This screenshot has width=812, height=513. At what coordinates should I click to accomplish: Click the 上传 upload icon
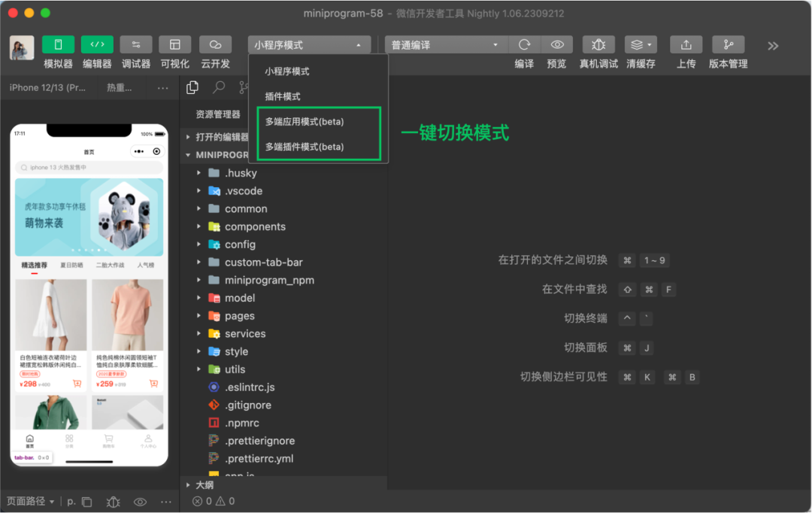(686, 44)
